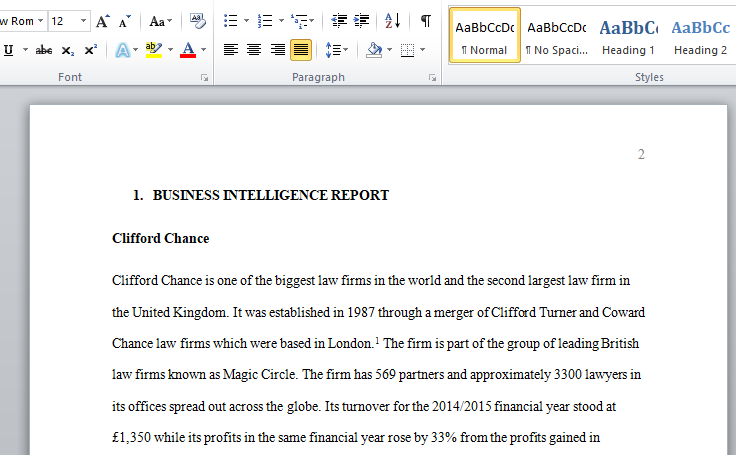Click the page number 2 in header
The height and width of the screenshot is (455, 736).
[641, 154]
